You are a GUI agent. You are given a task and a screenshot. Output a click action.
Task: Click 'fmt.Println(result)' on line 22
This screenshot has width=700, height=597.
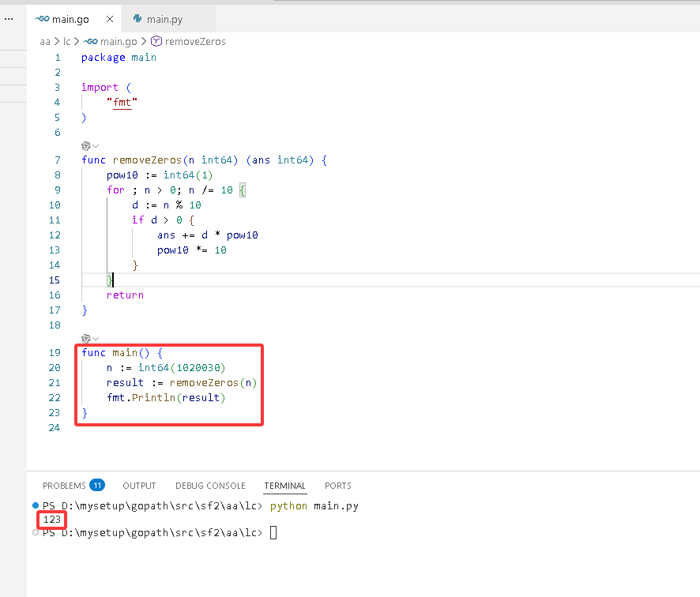click(166, 397)
